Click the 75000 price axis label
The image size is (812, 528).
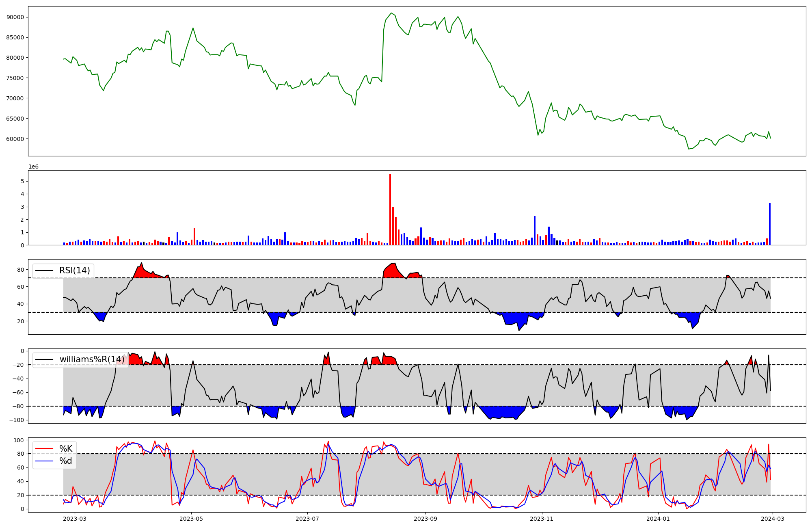coord(15,78)
